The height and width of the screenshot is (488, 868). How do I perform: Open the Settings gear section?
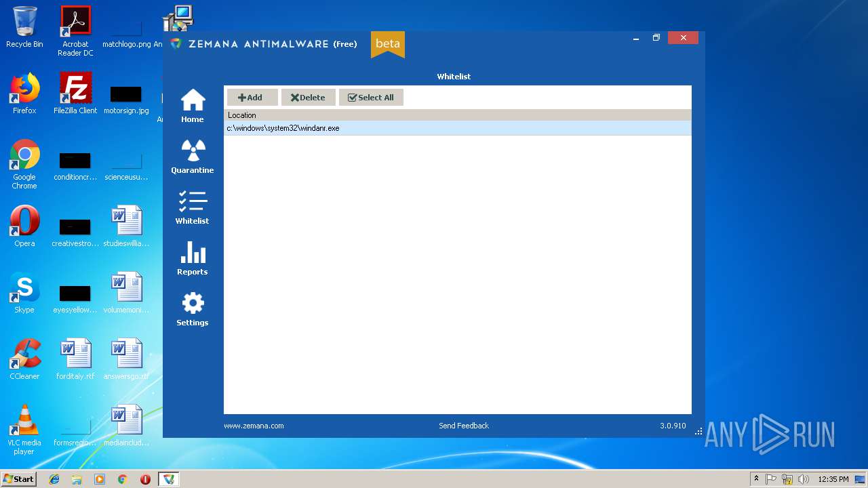point(193,309)
